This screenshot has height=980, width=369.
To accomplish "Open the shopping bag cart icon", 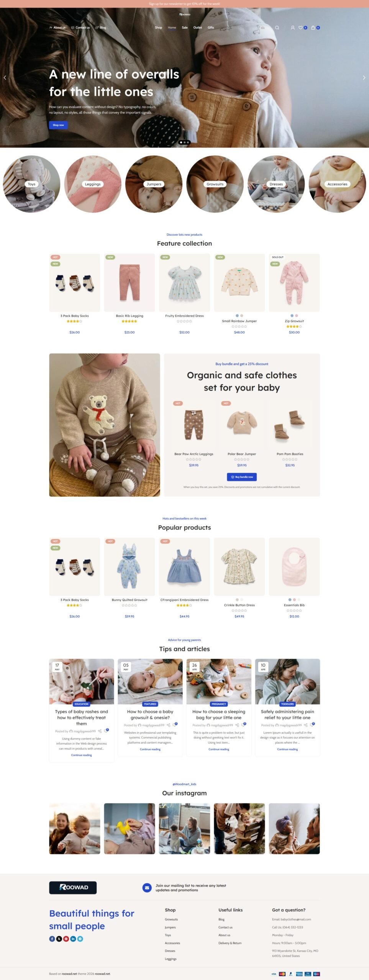I will tap(313, 28).
